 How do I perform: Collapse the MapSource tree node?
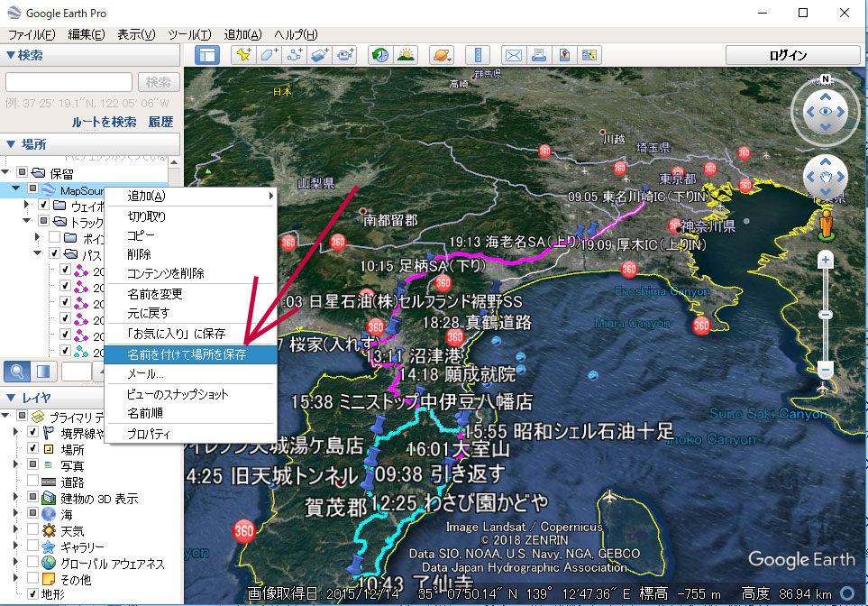(x=16, y=188)
